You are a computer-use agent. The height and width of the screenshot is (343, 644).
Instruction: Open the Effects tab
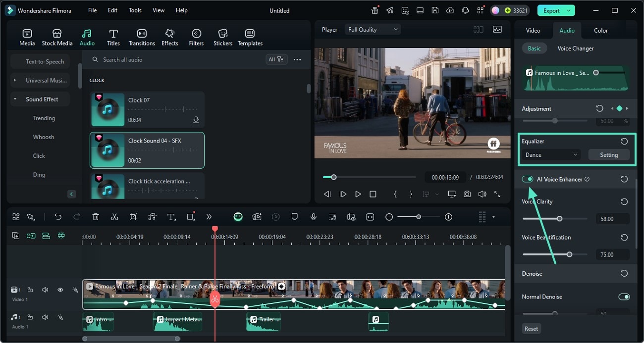tap(170, 37)
